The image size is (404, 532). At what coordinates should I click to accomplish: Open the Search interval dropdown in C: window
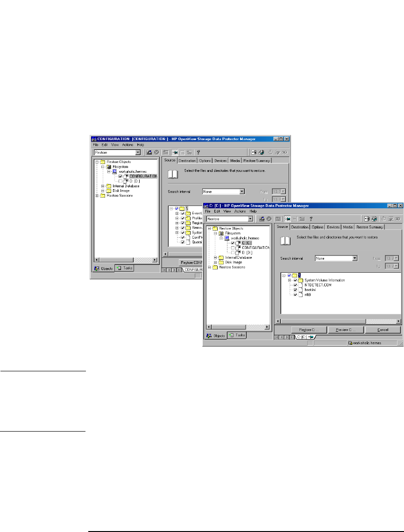[354, 258]
